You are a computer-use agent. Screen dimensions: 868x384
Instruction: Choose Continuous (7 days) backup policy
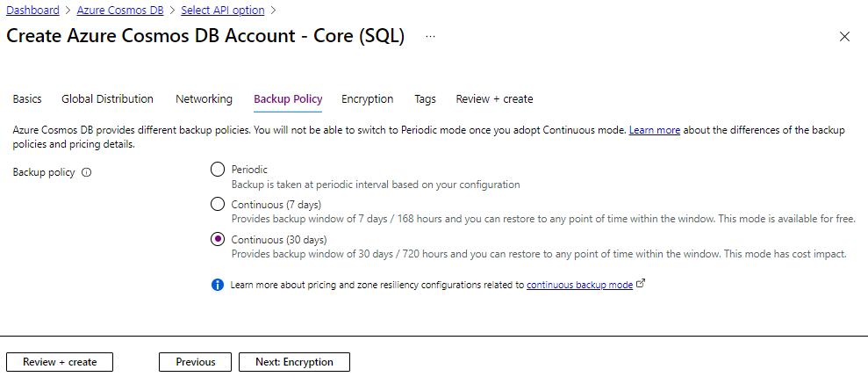218,204
